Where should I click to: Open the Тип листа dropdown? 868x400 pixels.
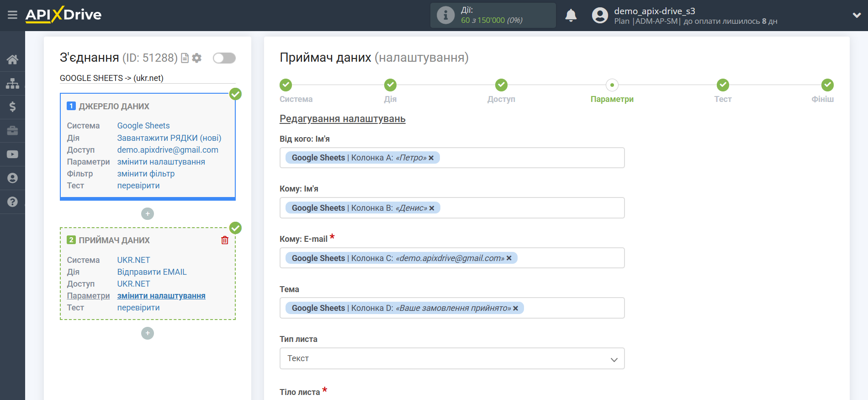pos(452,359)
